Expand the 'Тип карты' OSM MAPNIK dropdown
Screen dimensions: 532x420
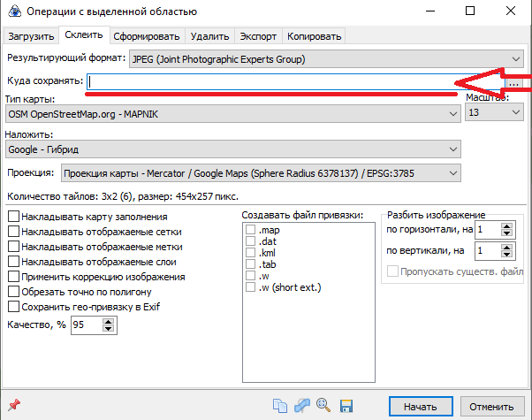click(x=232, y=114)
